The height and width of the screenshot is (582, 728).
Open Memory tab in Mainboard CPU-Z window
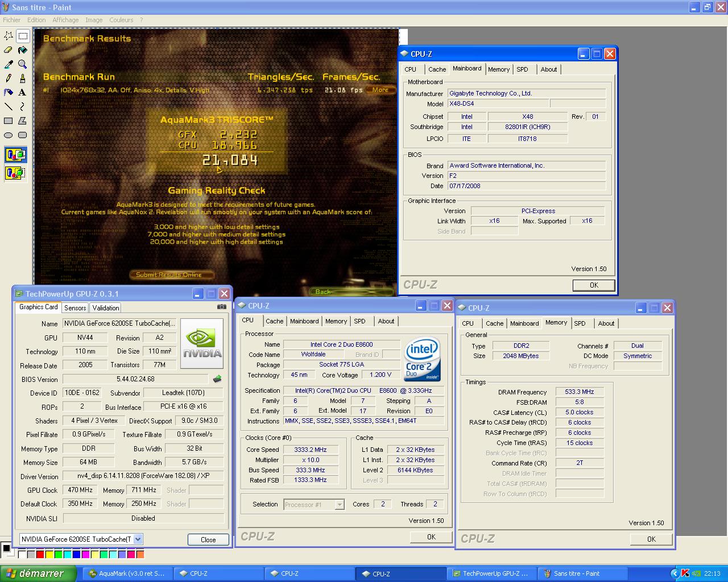pos(499,69)
